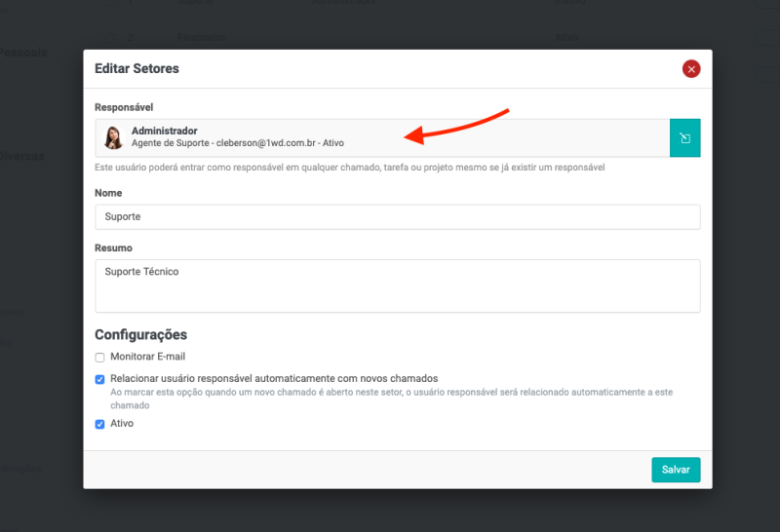Uncheck the Relacionar usuário responsável checkbox
Viewport: 780px width, 532px height.
click(x=99, y=379)
